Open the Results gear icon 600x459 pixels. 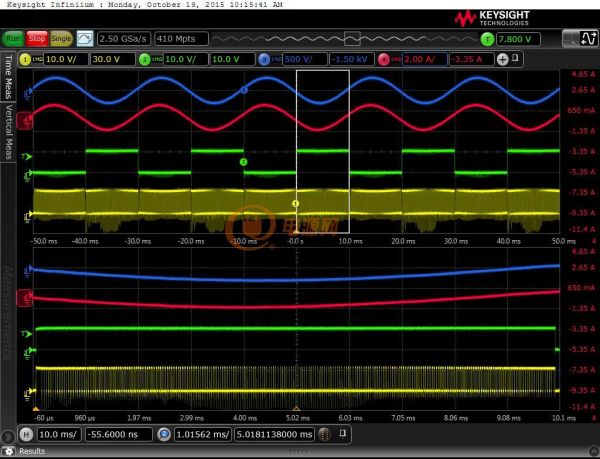click(x=8, y=452)
